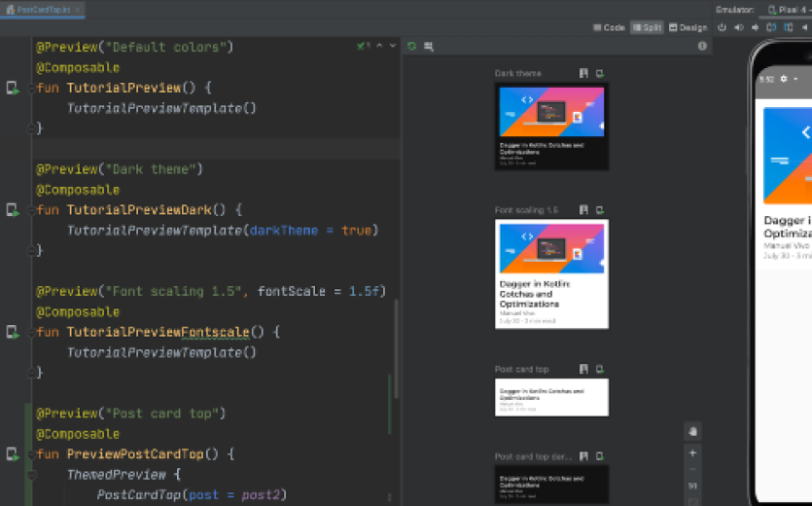Switch editor to Code only view

[609, 28]
